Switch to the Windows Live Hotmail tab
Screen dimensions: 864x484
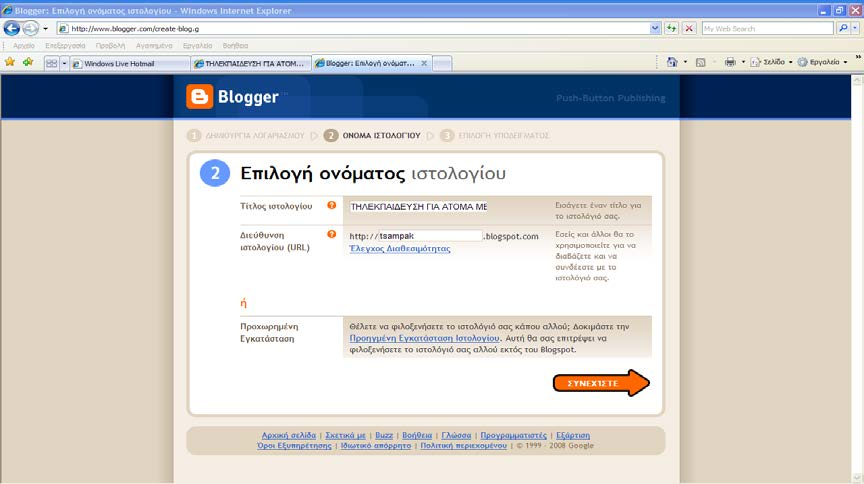(131, 64)
